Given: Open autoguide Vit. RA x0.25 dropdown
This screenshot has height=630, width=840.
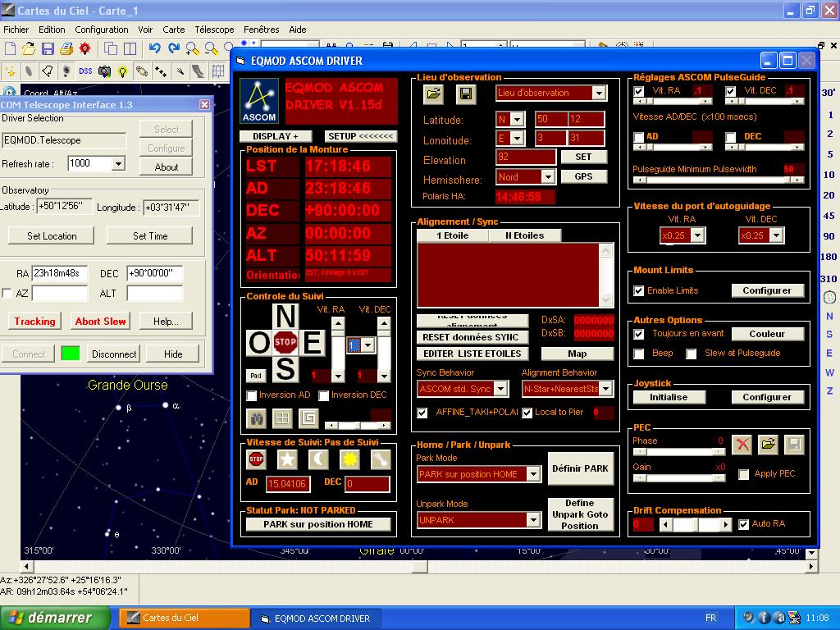Looking at the screenshot, I should (697, 235).
